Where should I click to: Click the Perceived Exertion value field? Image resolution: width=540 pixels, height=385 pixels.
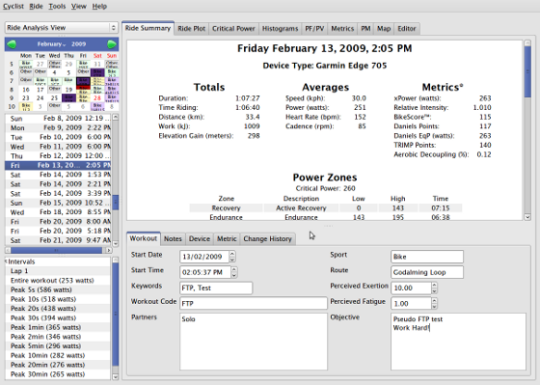[x=411, y=288]
